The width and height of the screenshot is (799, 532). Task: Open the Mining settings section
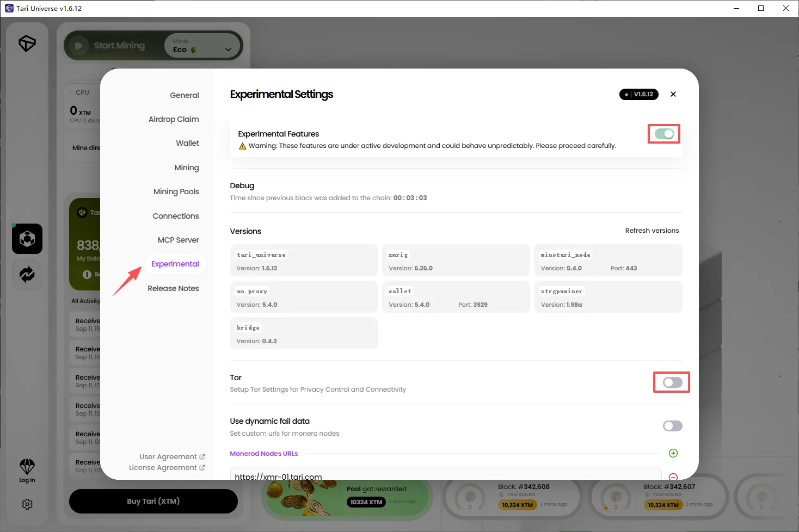[x=187, y=168]
